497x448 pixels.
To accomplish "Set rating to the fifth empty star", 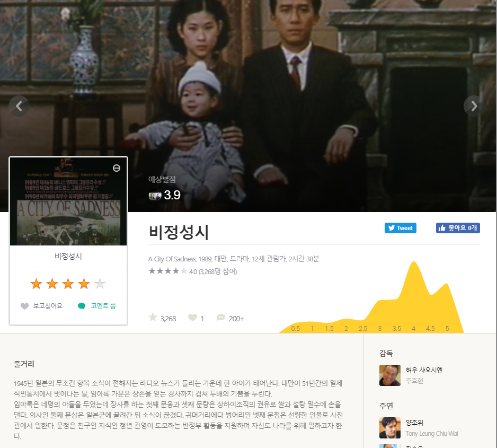I will (100, 284).
